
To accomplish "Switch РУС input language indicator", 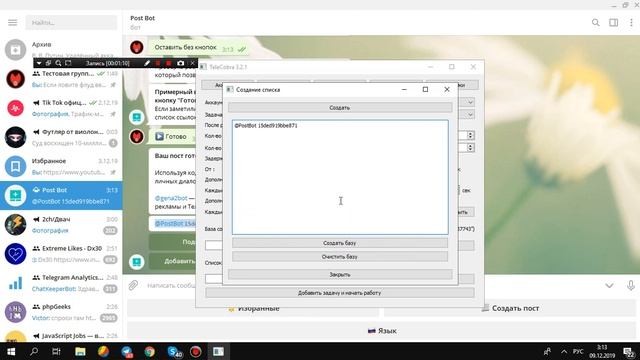I will click(x=578, y=351).
